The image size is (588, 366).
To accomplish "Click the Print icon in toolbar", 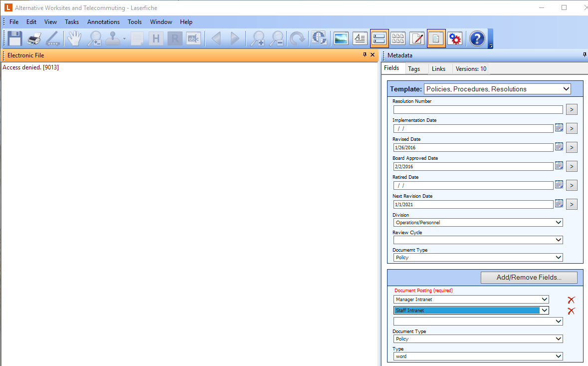I will (34, 38).
